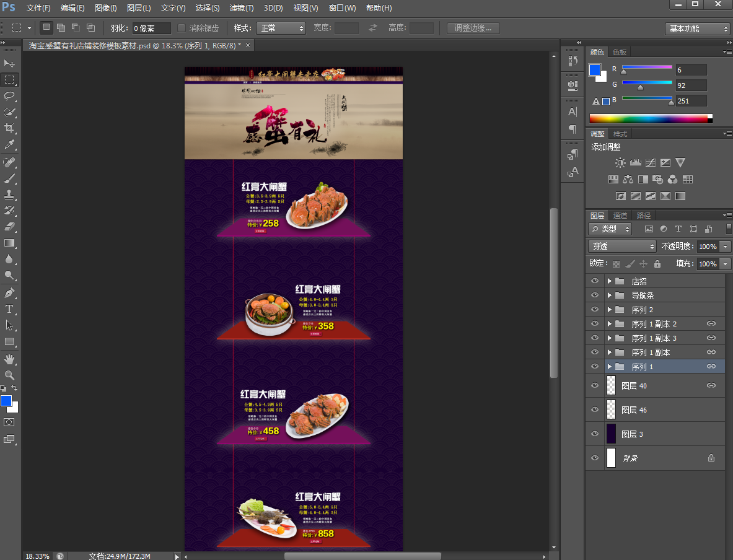This screenshot has width=733, height=560.
Task: Select the Eyedropper tool
Action: [x=10, y=145]
